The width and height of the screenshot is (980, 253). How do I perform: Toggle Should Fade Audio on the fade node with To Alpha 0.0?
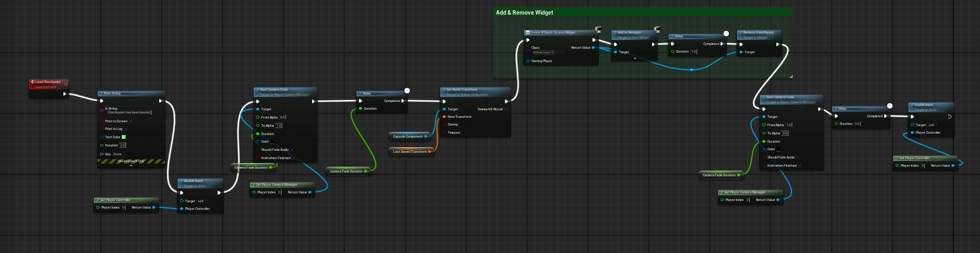tap(799, 157)
